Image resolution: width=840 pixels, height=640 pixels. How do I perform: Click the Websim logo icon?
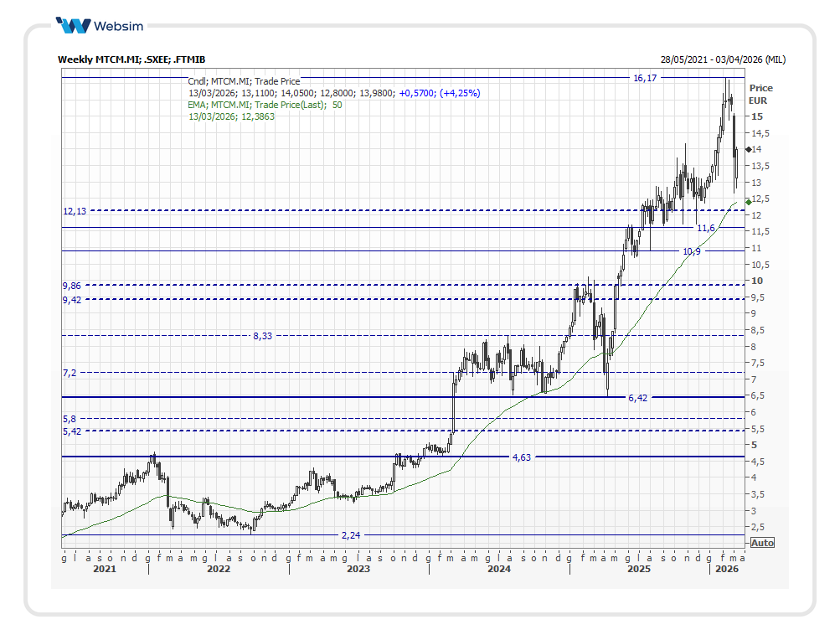coord(73,26)
